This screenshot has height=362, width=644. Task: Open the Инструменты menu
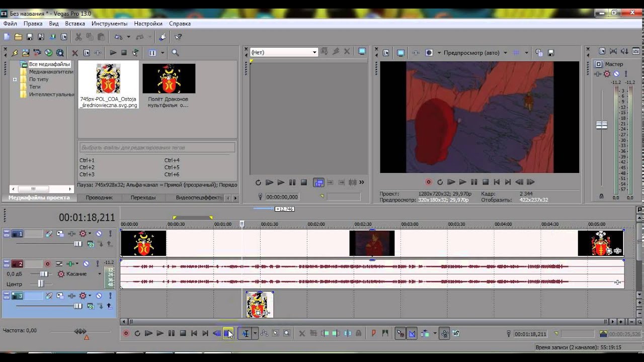tap(109, 24)
